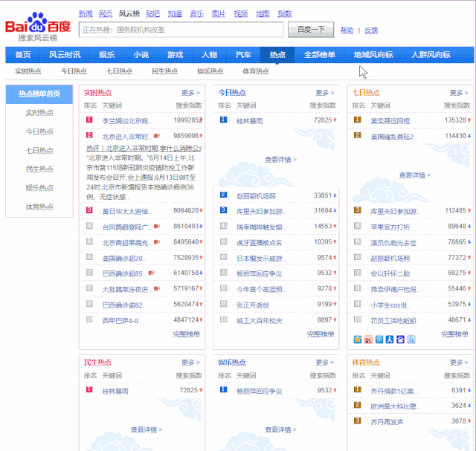Open keyword 西甲巴萨4-0
The image size is (476, 451).
[122, 320]
